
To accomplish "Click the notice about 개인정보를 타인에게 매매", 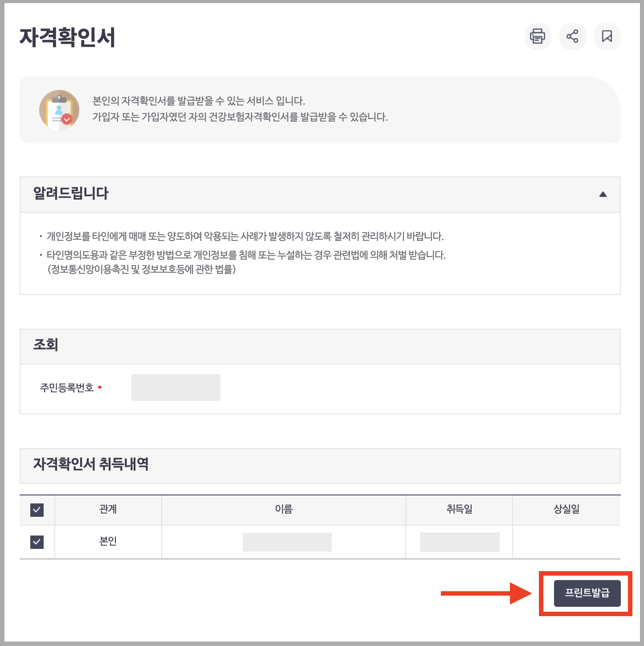I will [x=245, y=236].
